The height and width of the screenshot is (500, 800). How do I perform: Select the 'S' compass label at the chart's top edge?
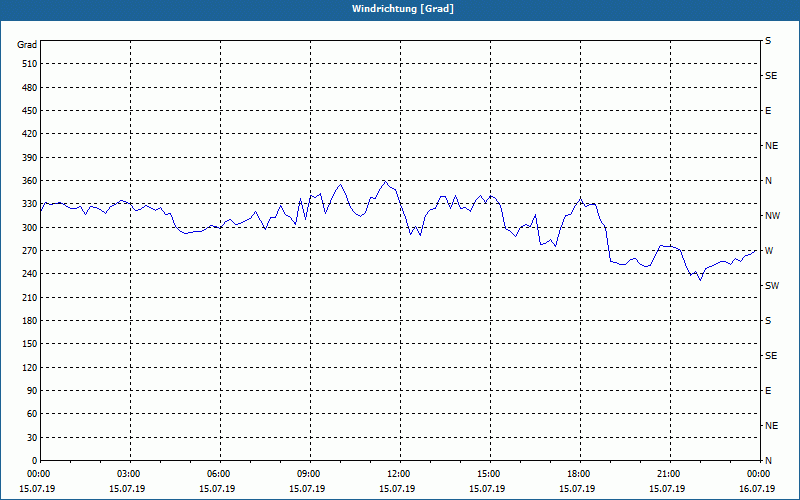[768, 41]
